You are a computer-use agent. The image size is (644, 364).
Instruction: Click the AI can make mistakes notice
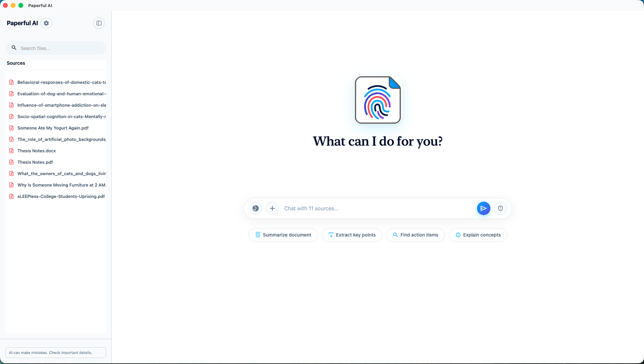point(56,353)
